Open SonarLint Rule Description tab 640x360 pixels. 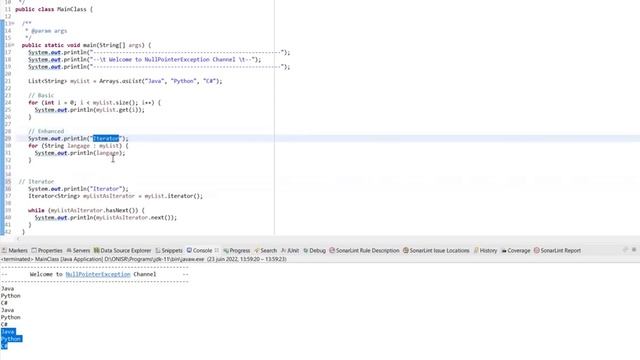click(x=364, y=250)
